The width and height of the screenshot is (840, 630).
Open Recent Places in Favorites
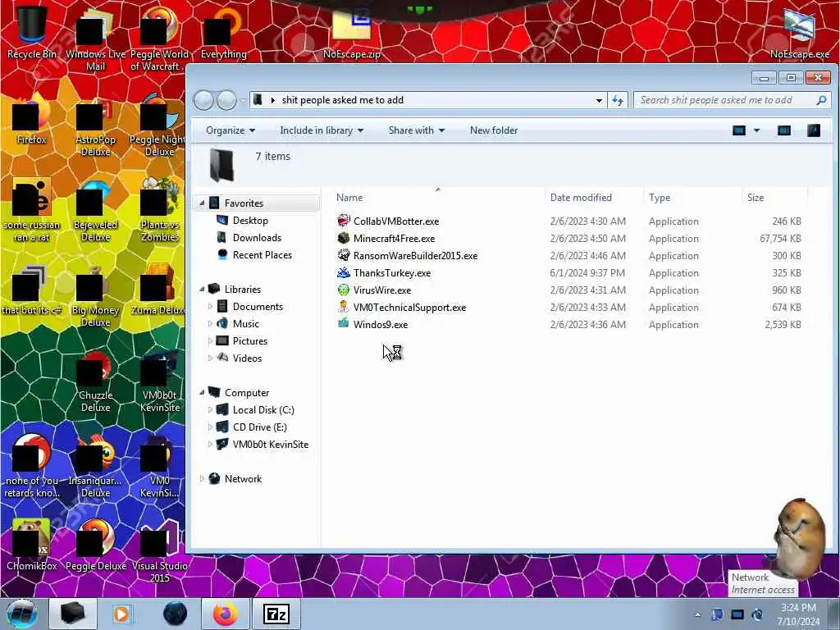point(262,254)
